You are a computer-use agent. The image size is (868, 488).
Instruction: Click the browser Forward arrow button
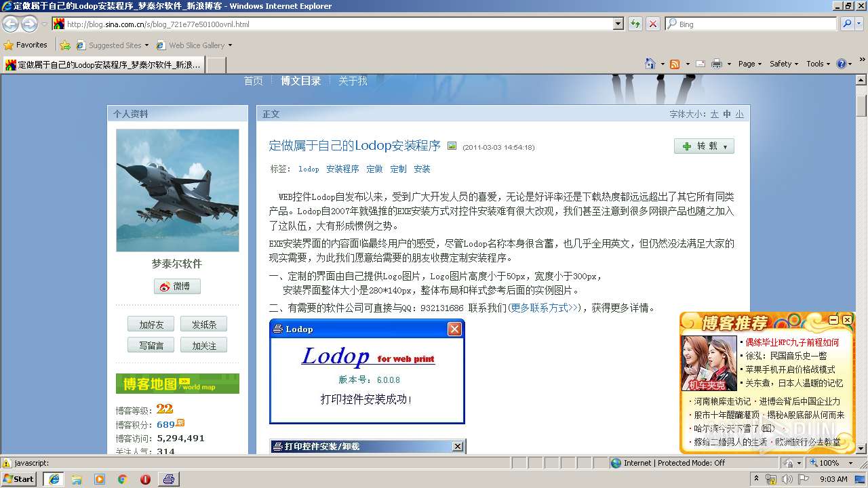click(29, 24)
